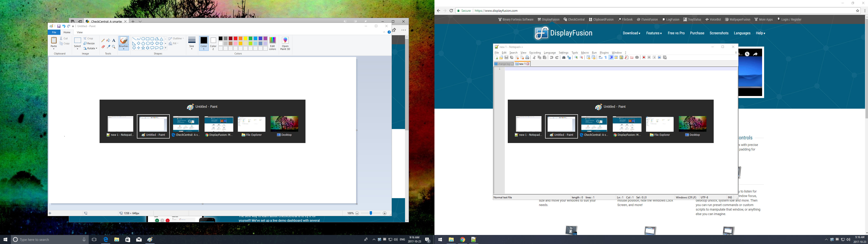
Task: Pick the red color swatch in Paint
Action: pos(236,38)
